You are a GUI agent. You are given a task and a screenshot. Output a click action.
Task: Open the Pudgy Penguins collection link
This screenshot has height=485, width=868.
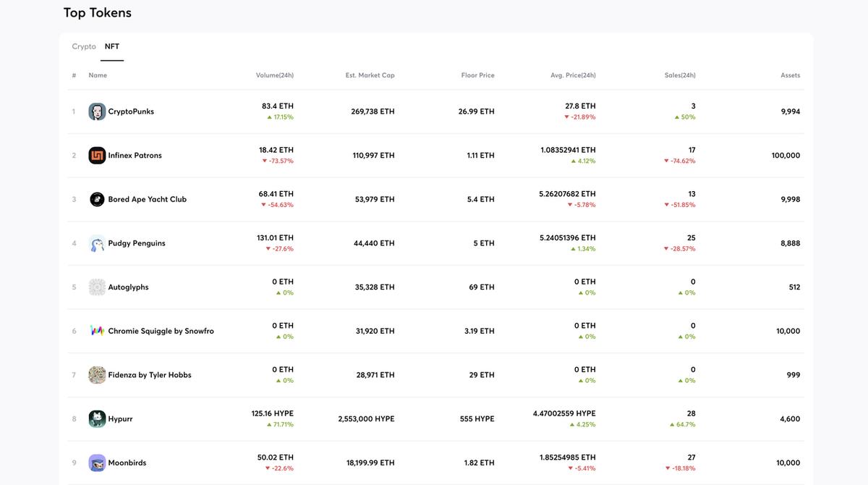137,243
